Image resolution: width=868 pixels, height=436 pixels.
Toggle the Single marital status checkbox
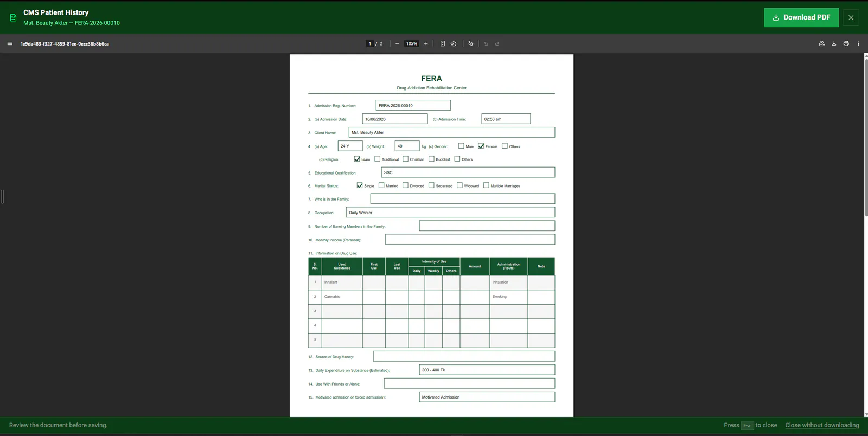(x=360, y=185)
